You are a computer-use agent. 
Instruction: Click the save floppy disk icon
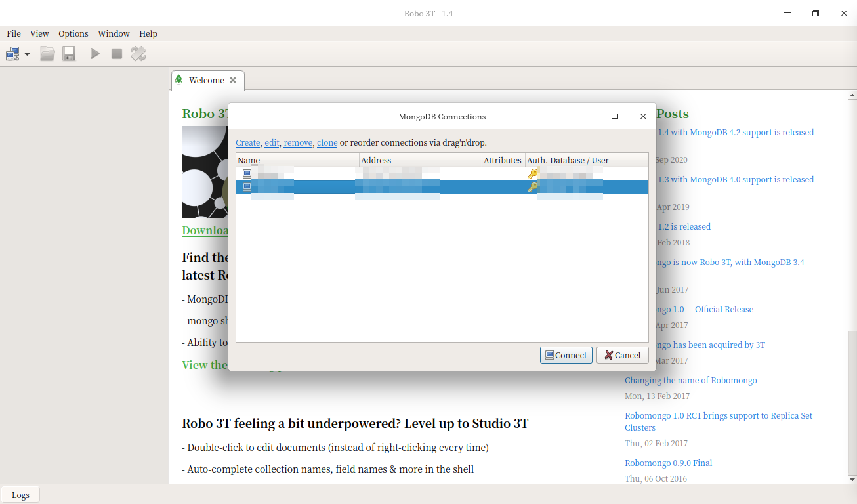[69, 54]
